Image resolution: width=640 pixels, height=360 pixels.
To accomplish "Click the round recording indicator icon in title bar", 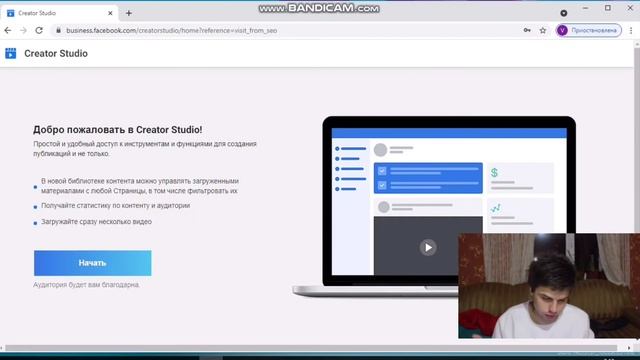I will pos(564,13).
